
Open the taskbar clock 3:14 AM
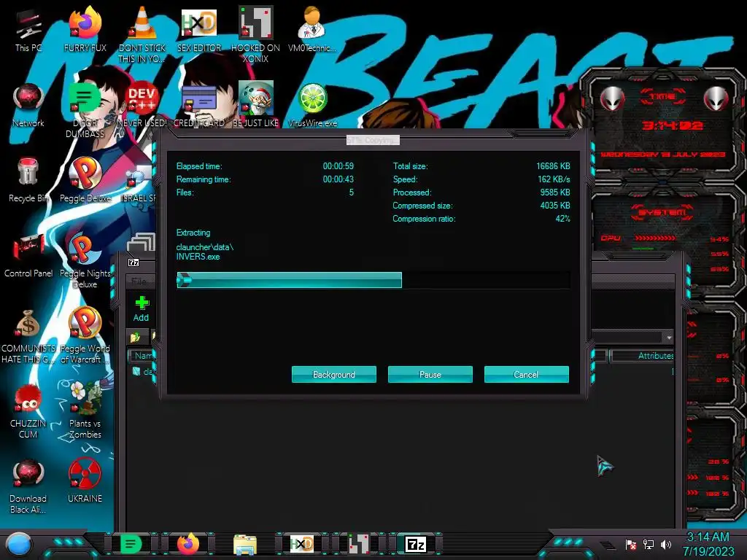708,544
